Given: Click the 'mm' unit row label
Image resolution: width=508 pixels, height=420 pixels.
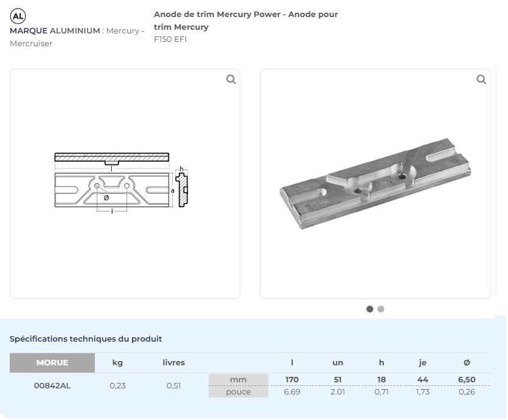Looking at the screenshot, I should (238, 379).
